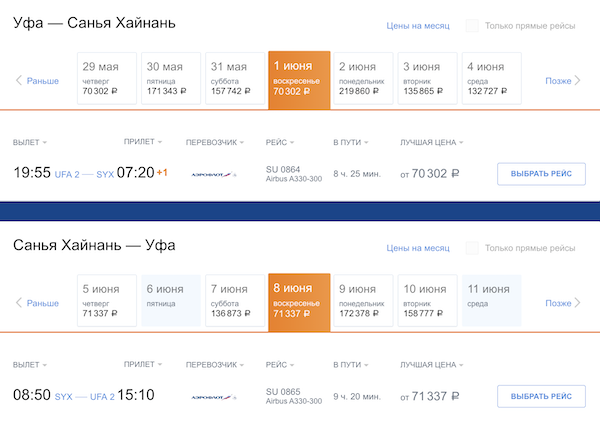Click the right arrow in Санья Хайнань — Уфа section
This screenshot has width=600, height=421.
pyautogui.click(x=578, y=303)
